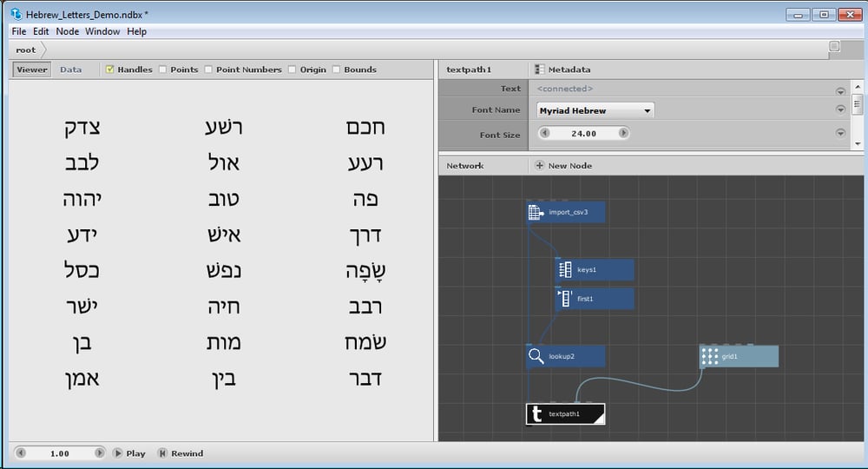The image size is (868, 469).
Task: Click the New Node plus icon
Action: click(x=539, y=165)
